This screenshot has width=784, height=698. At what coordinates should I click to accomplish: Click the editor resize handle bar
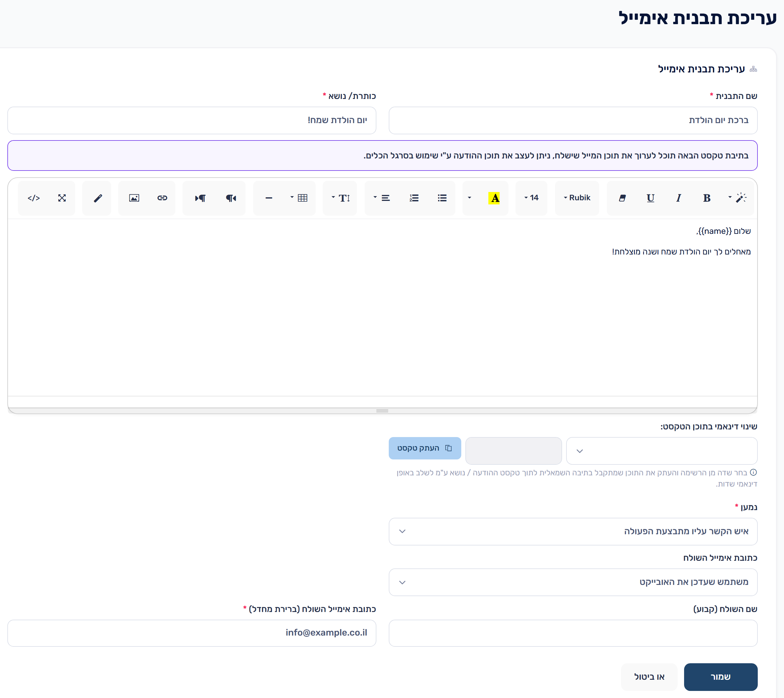[382, 410]
